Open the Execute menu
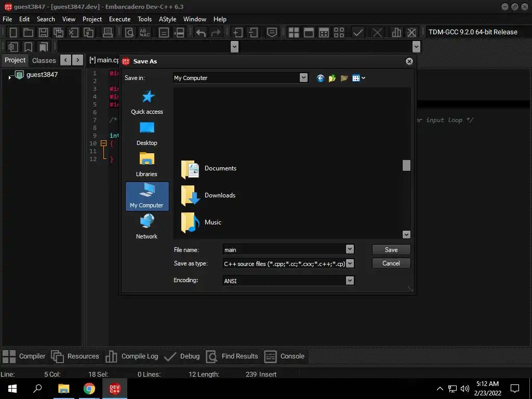Screen dimensions: 532x399 click(120, 19)
